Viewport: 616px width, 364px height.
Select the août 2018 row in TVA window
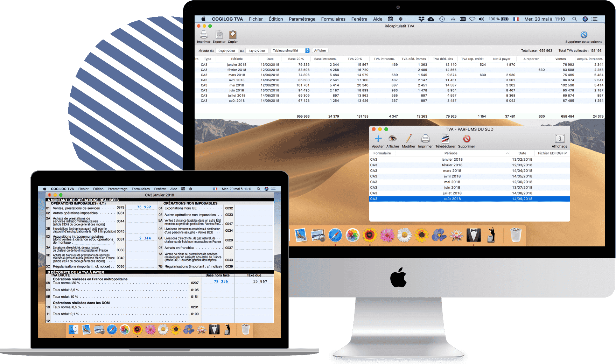pyautogui.click(x=470, y=199)
